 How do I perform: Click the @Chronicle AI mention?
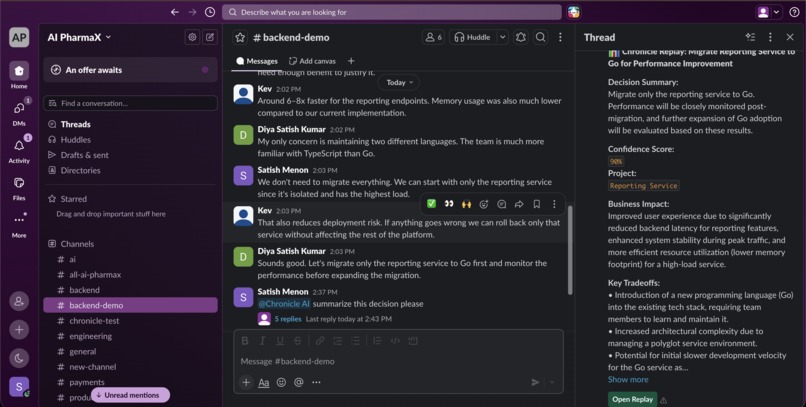pos(284,304)
